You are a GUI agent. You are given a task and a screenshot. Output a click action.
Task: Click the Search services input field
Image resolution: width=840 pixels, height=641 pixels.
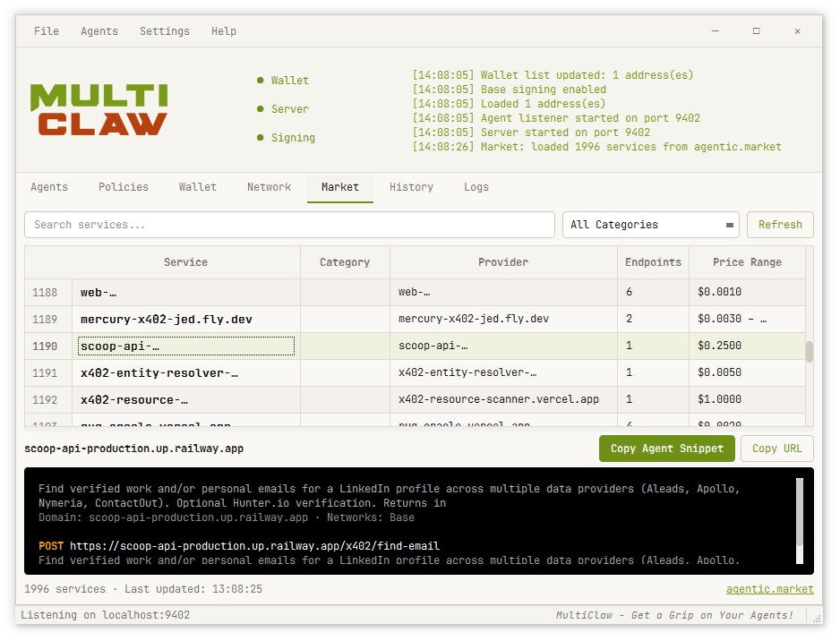289,225
